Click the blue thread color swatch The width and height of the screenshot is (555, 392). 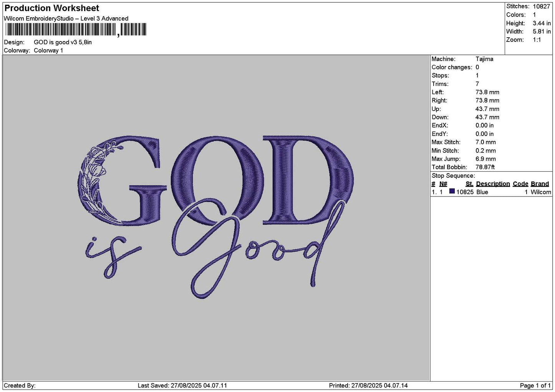pyautogui.click(x=452, y=192)
